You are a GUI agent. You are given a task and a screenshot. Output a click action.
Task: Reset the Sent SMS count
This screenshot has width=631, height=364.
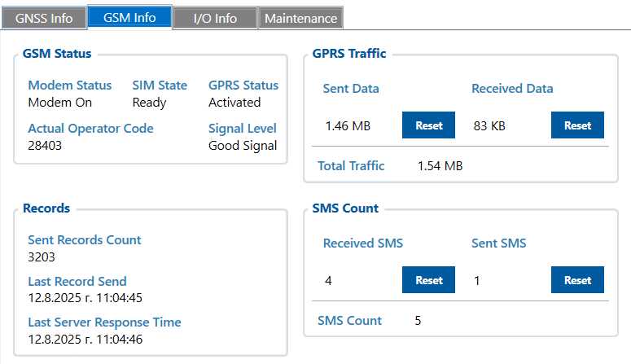click(577, 280)
